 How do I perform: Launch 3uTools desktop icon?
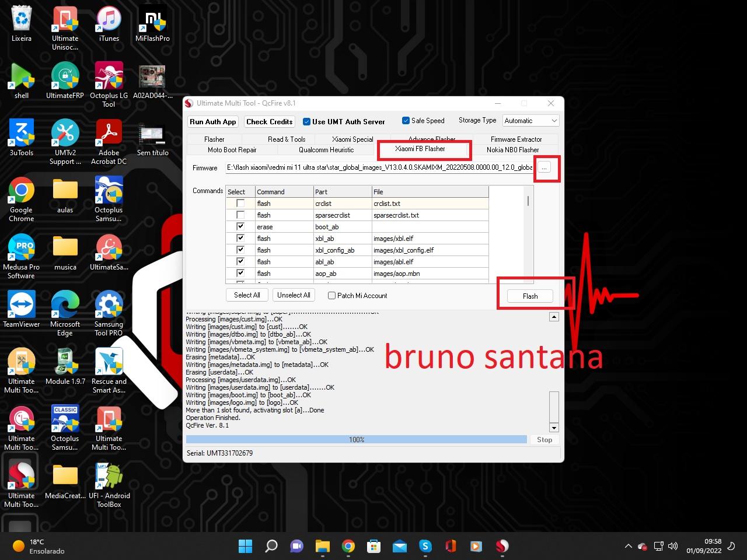tap(22, 138)
